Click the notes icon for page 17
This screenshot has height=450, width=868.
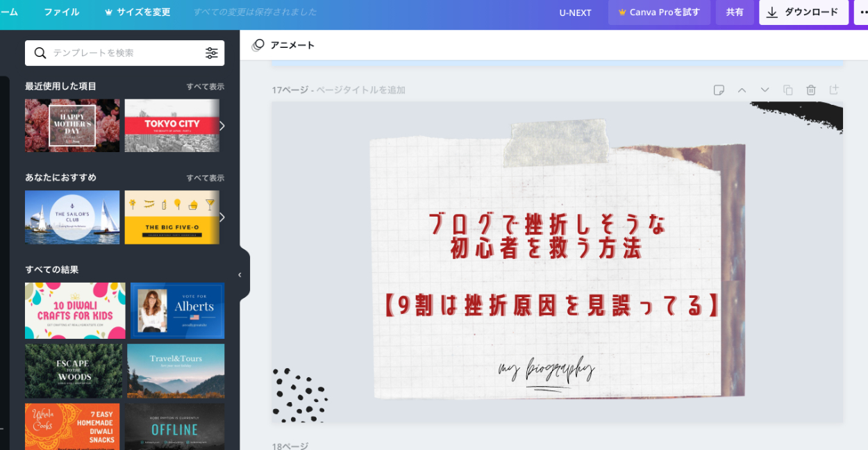(x=719, y=90)
